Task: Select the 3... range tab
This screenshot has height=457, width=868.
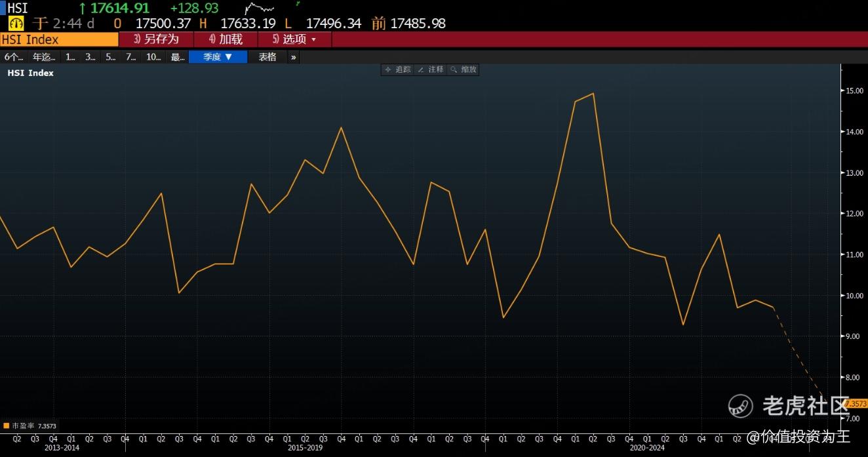Action: pyautogui.click(x=90, y=57)
